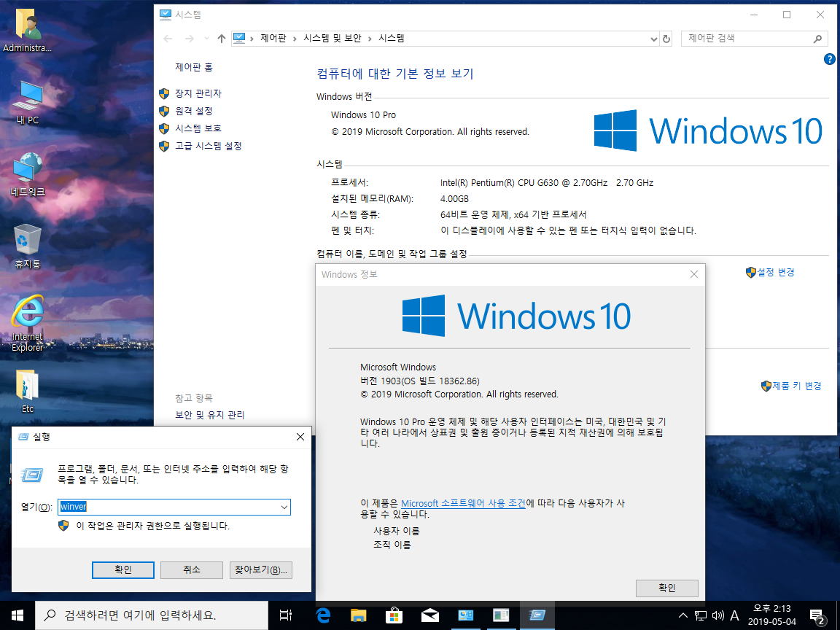Select the System window taskbar icon
The height and width of the screenshot is (630, 840).
pos(502,615)
